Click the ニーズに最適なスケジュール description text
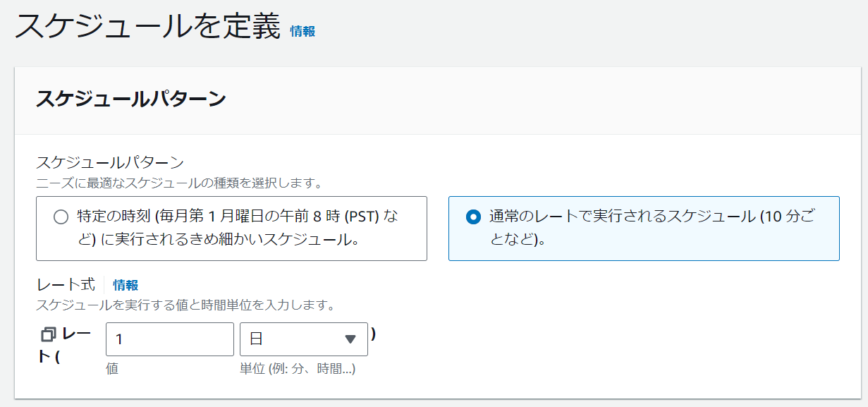This screenshot has width=868, height=407. coord(179,184)
